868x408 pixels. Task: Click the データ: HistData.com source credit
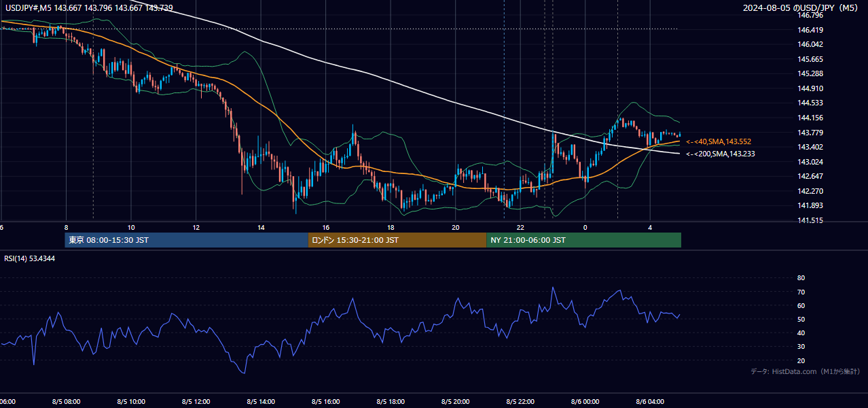coord(806,371)
